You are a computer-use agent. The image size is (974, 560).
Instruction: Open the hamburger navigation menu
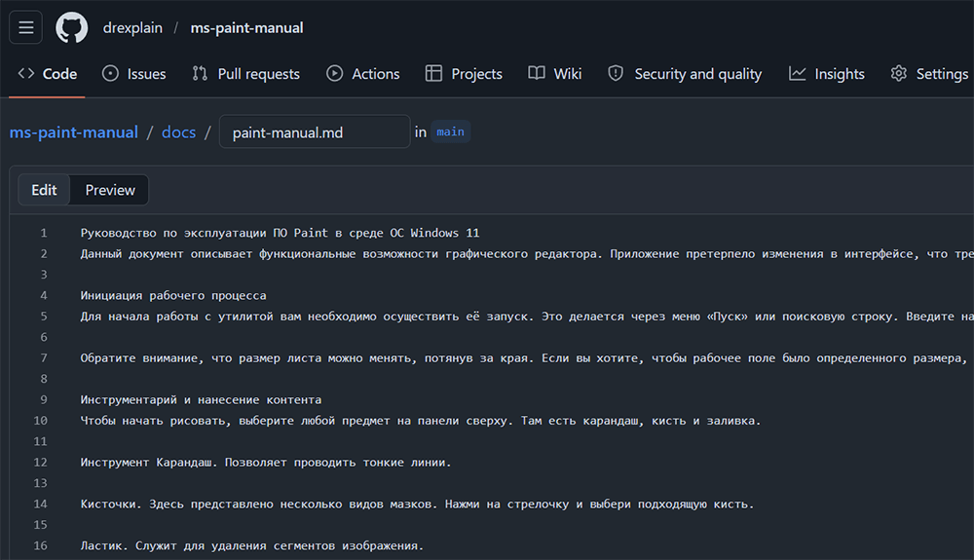(25, 27)
